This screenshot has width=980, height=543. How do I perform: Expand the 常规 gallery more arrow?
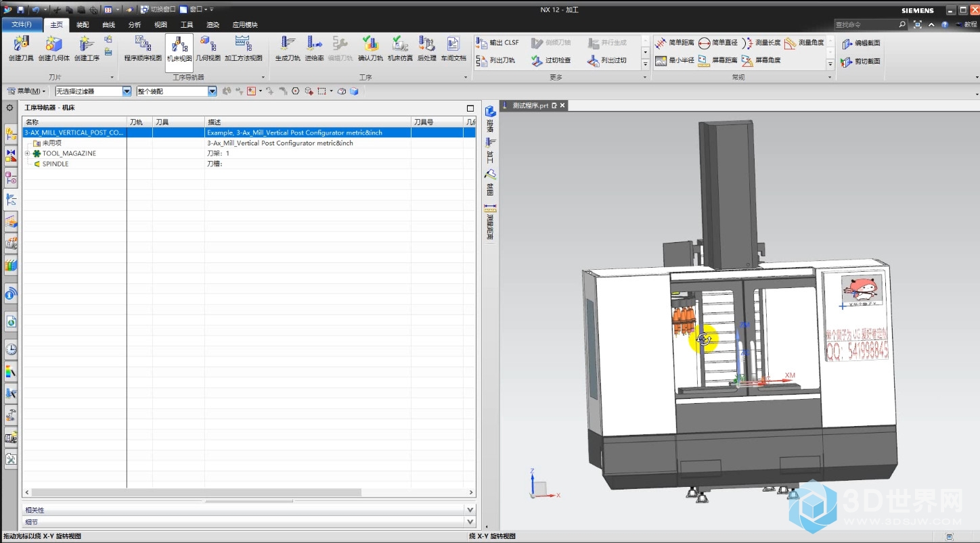pos(830,64)
